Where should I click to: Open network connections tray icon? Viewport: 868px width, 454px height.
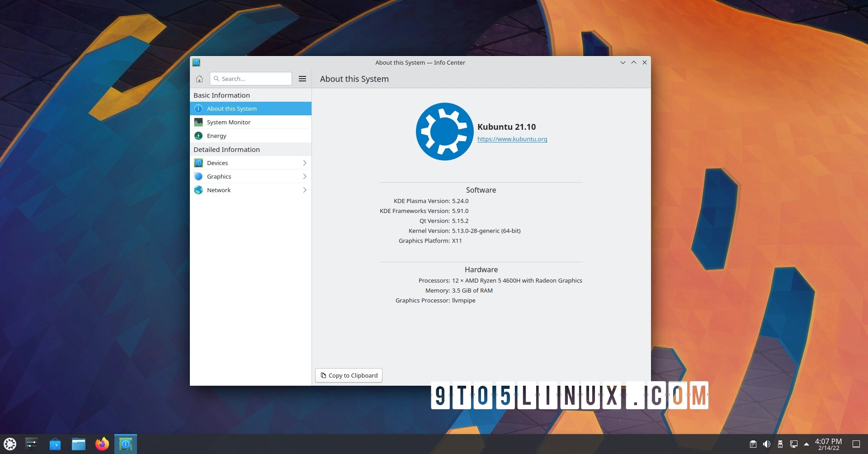(793, 444)
